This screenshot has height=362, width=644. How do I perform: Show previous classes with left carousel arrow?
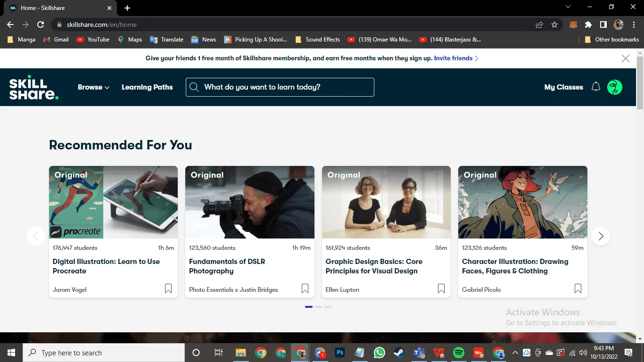(x=36, y=236)
